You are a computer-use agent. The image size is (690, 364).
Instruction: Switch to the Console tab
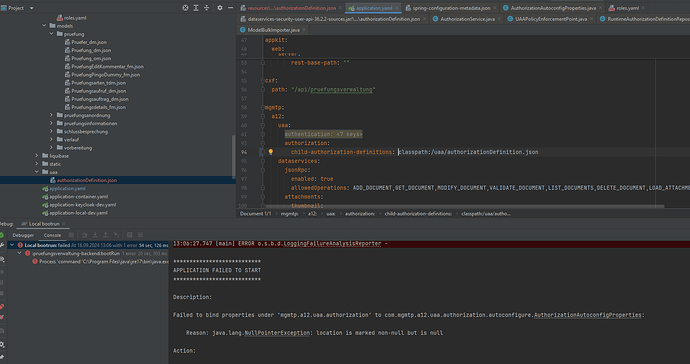click(x=52, y=235)
